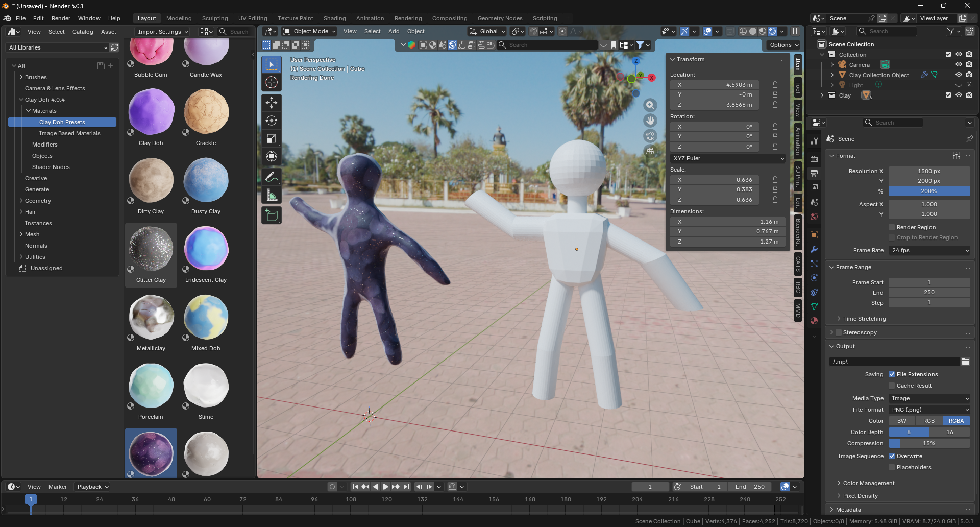Choose the Add Cube tool
Image resolution: width=980 pixels, height=527 pixels.
pyautogui.click(x=272, y=215)
